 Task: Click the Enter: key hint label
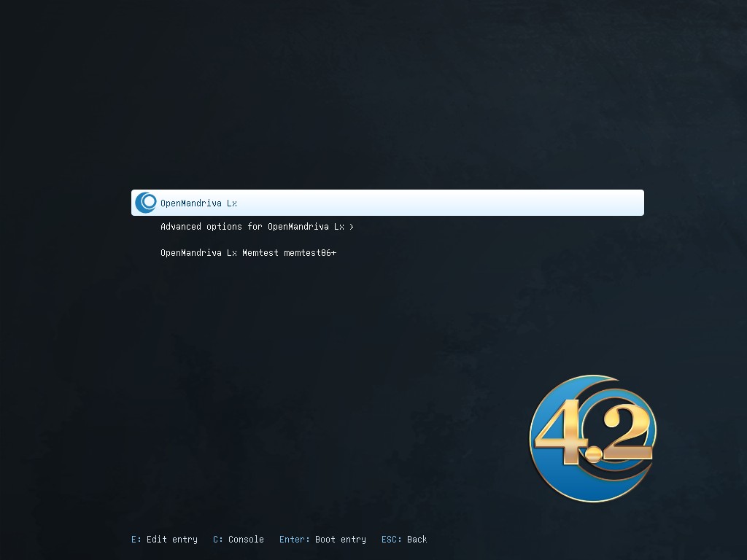pyautogui.click(x=294, y=540)
